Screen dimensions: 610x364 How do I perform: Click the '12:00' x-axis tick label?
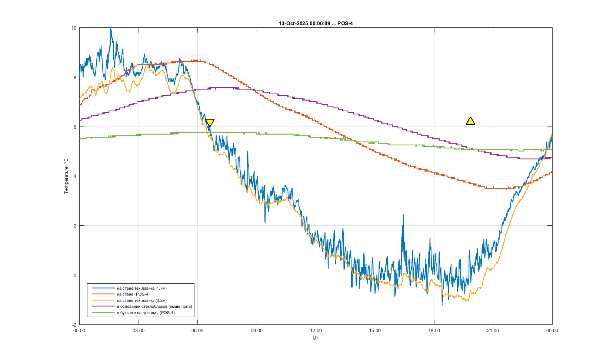pyautogui.click(x=316, y=331)
